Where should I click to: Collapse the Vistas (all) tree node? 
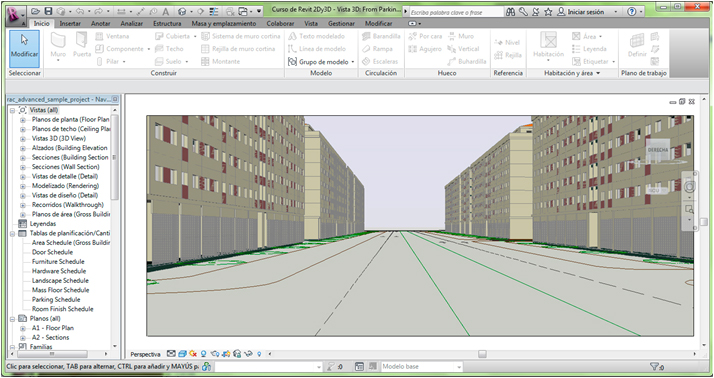pos(12,110)
